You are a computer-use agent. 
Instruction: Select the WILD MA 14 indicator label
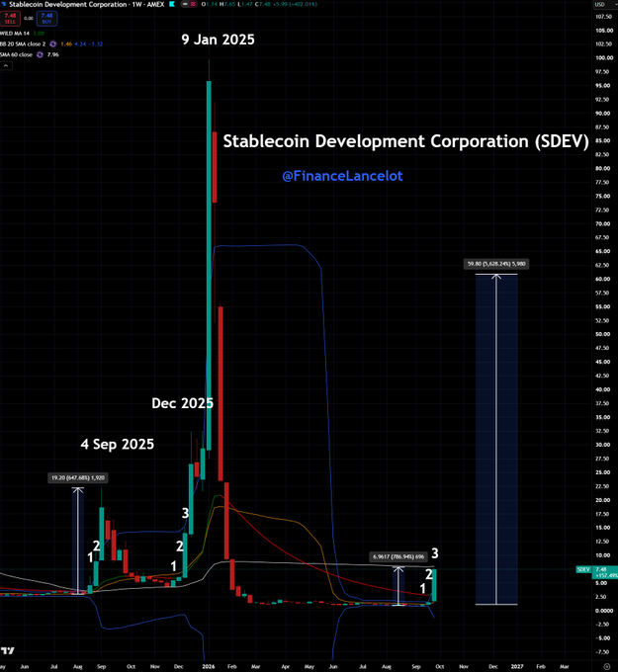(x=15, y=34)
